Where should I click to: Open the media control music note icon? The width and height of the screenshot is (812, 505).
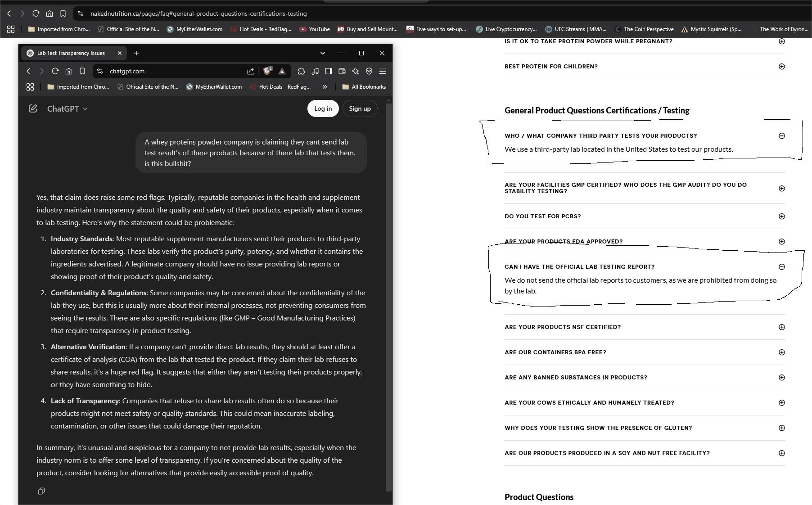[315, 71]
